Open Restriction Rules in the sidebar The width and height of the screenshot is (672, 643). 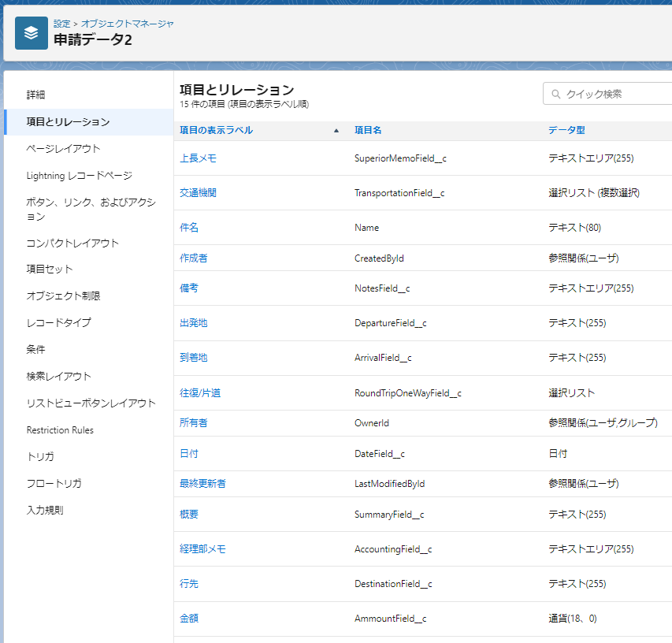(60, 430)
